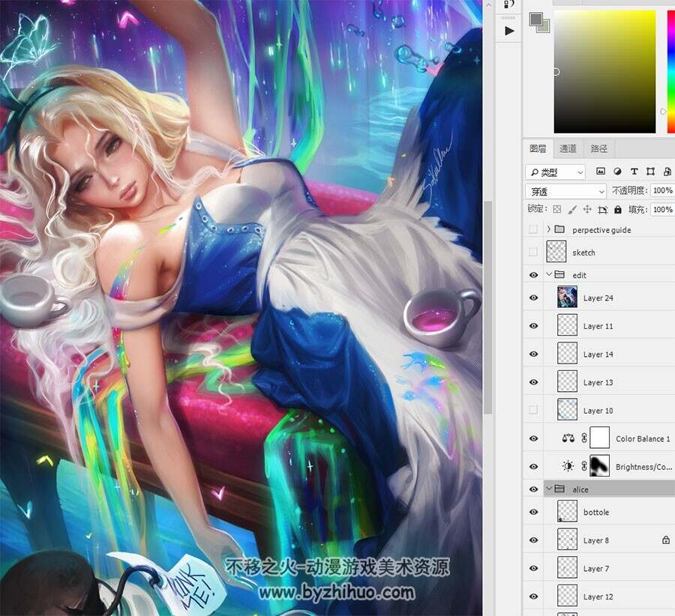The image size is (675, 616).
Task: Open the 穿透 blend mode dropdown
Action: 565,191
